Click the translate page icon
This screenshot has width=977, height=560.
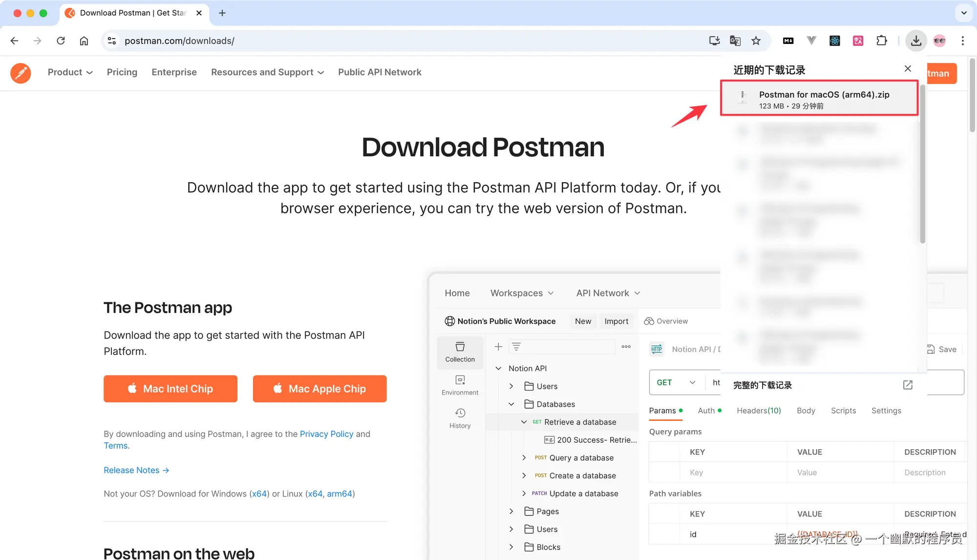(x=735, y=41)
